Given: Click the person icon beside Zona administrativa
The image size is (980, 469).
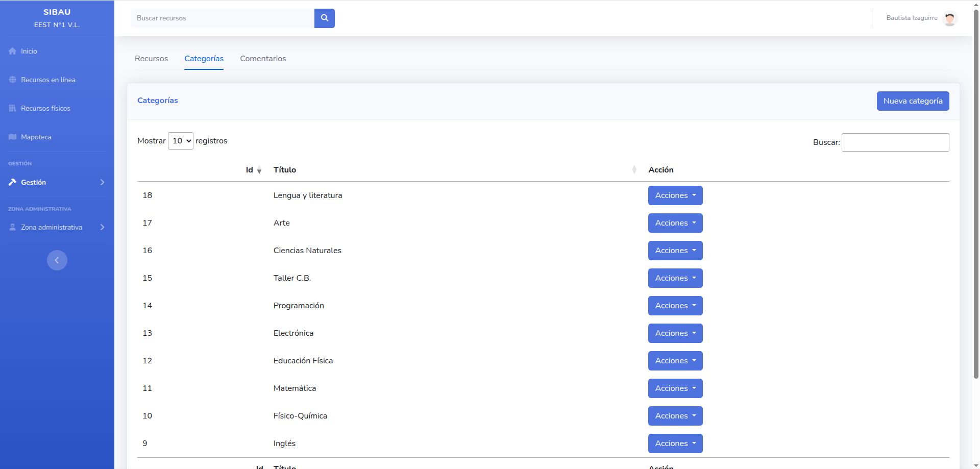Looking at the screenshot, I should click(12, 227).
